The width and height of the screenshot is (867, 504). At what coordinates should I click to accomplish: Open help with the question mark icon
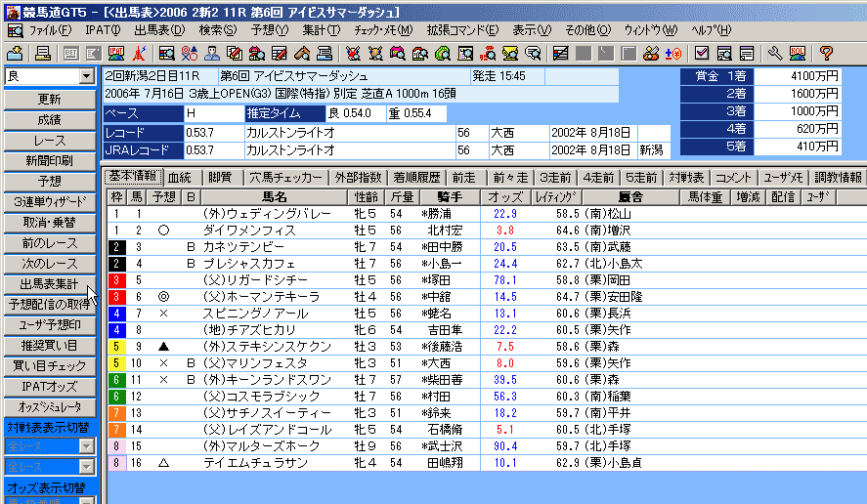(x=826, y=53)
